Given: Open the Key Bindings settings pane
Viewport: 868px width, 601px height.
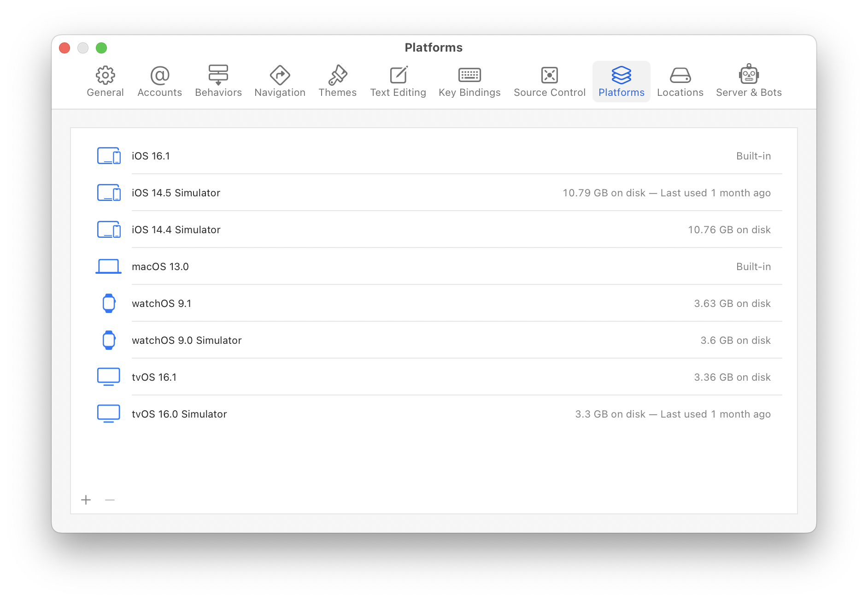Looking at the screenshot, I should 469,81.
